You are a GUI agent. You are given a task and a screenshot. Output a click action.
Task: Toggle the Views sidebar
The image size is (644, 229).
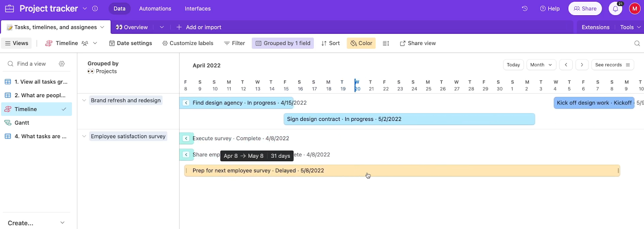click(x=17, y=43)
